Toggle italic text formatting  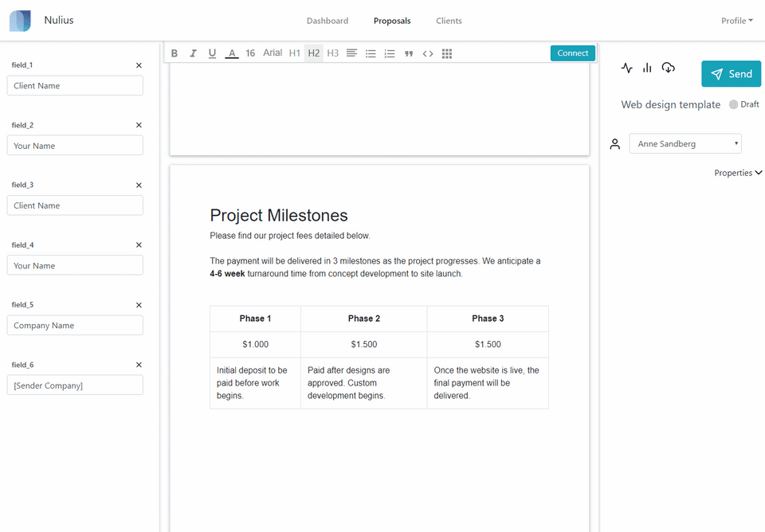pos(193,53)
